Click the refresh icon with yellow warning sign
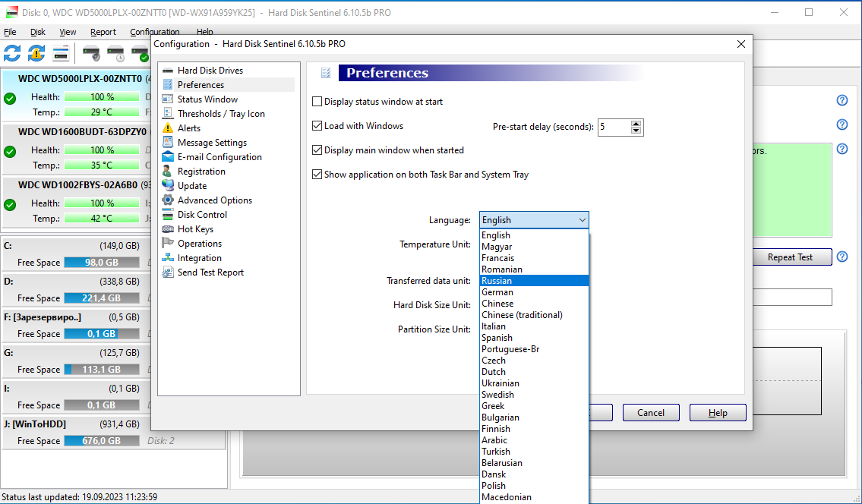Viewport: 862px width, 504px height. coord(36,53)
